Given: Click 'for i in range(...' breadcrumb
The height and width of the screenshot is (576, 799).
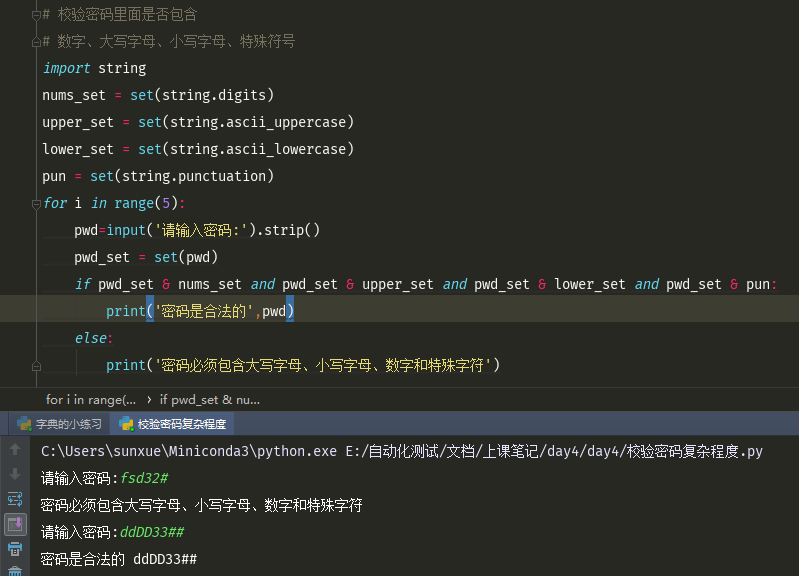Looking at the screenshot, I should [x=91, y=399].
